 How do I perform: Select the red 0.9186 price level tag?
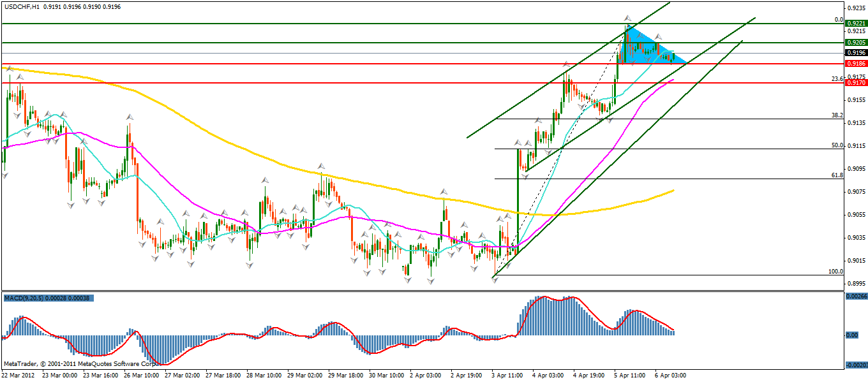[855, 64]
